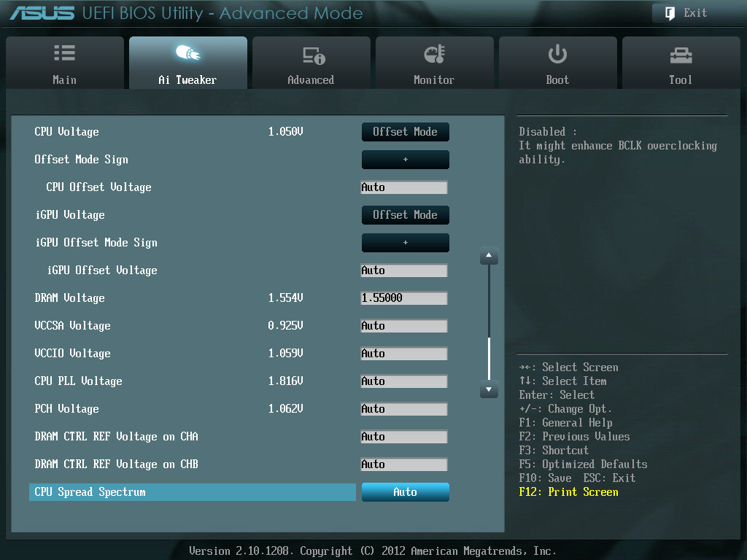The height and width of the screenshot is (560, 747).
Task: Click the DRAM Voltage 1.554V reading
Action: pos(286,298)
